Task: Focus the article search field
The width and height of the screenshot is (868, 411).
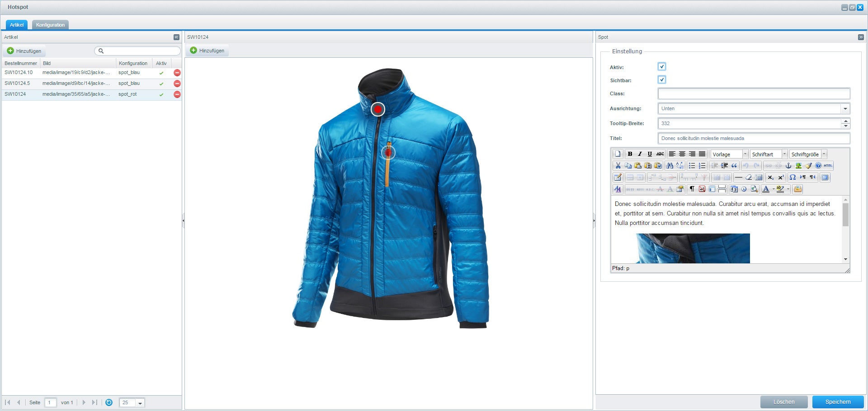Action: pyautogui.click(x=137, y=51)
